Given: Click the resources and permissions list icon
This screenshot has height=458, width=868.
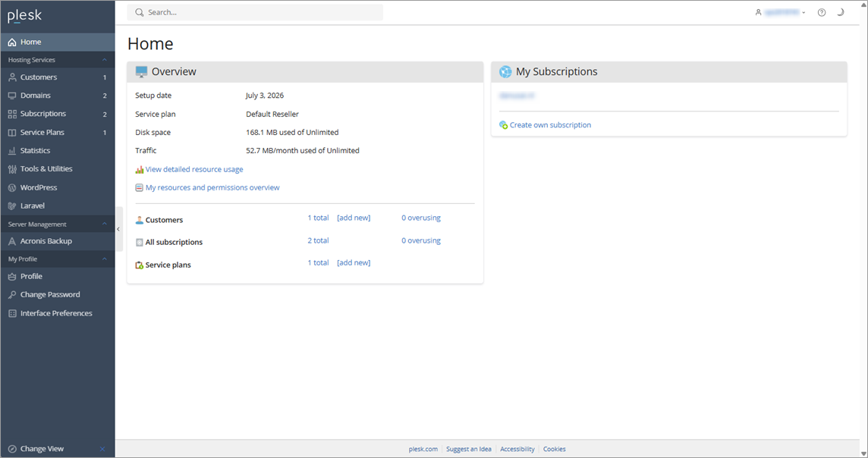Looking at the screenshot, I should click(x=140, y=187).
